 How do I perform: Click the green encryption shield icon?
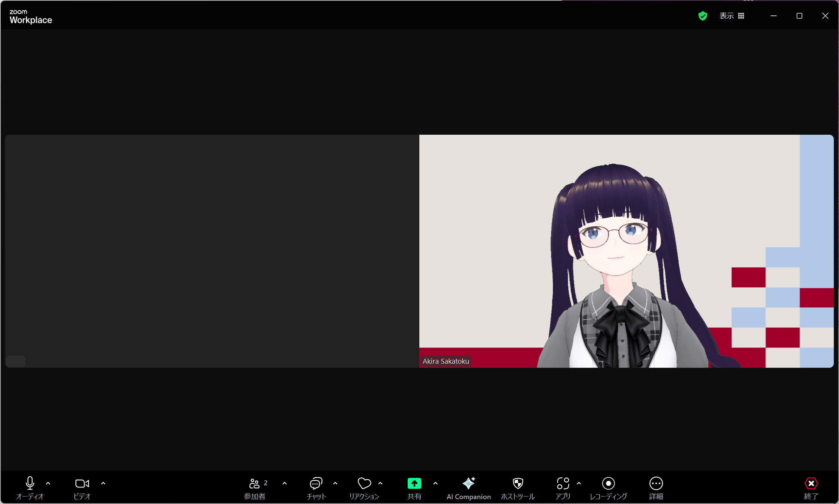[703, 16]
